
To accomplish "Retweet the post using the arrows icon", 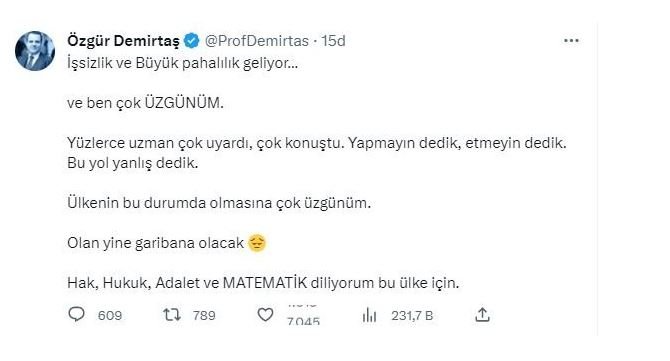I will pos(172,315).
